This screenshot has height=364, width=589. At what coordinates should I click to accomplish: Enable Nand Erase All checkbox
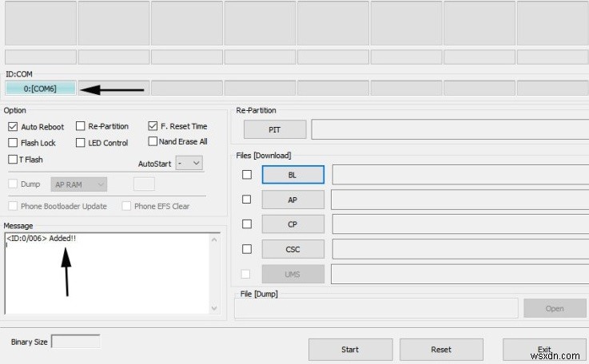(x=153, y=141)
